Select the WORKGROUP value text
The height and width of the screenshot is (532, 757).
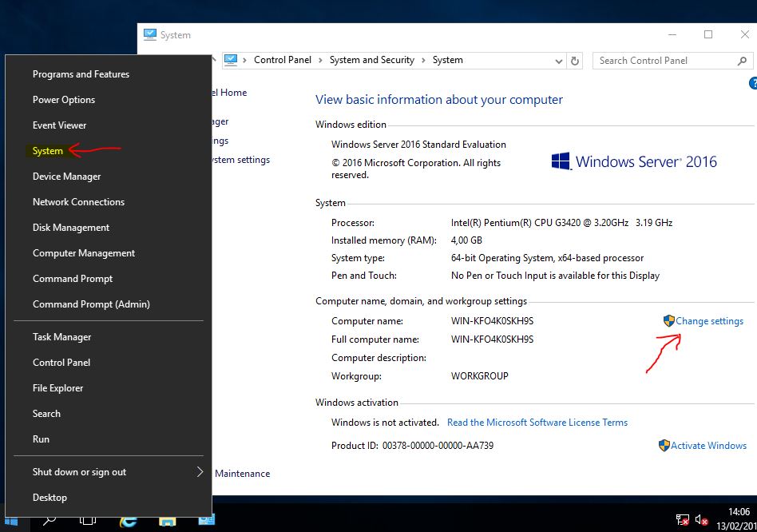pyautogui.click(x=479, y=376)
